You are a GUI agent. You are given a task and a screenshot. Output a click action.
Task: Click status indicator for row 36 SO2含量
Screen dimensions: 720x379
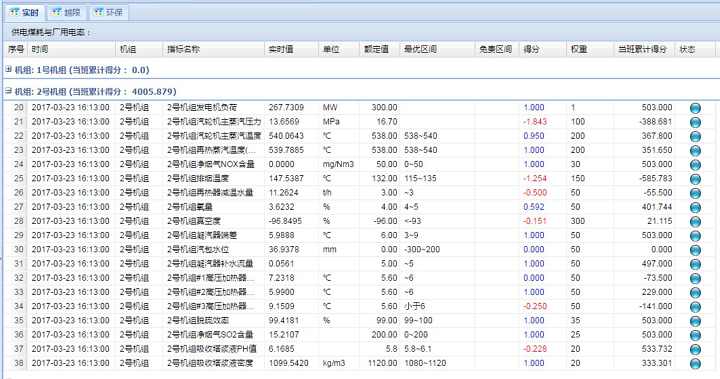pyautogui.click(x=695, y=335)
